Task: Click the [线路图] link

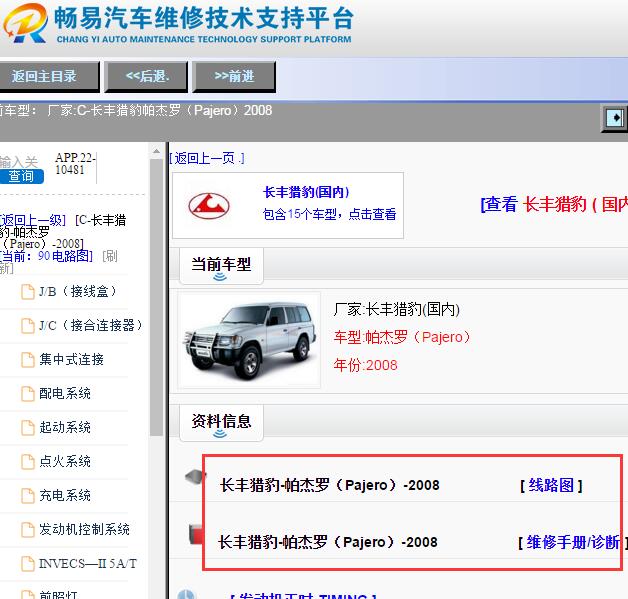Action: click(x=551, y=485)
